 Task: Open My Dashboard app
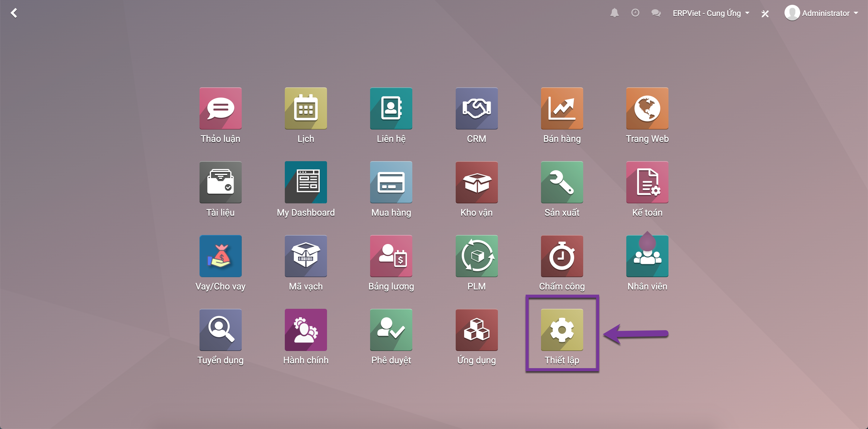pos(306,182)
